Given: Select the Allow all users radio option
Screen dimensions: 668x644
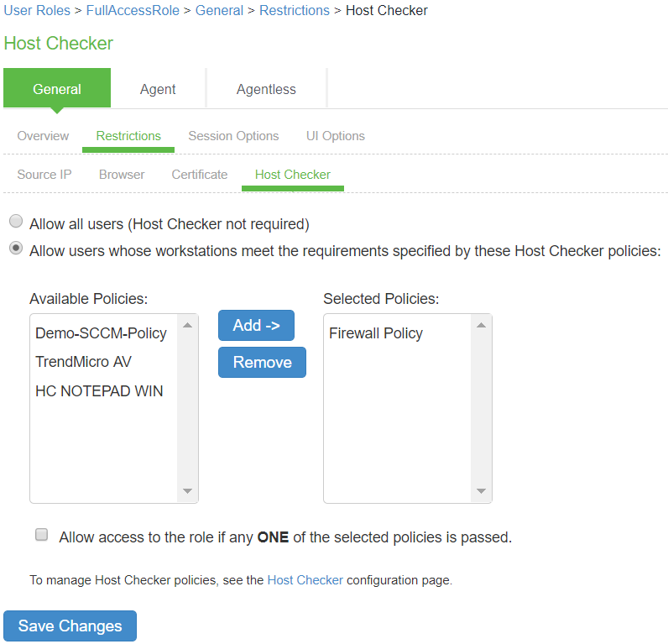Looking at the screenshot, I should pos(15,223).
